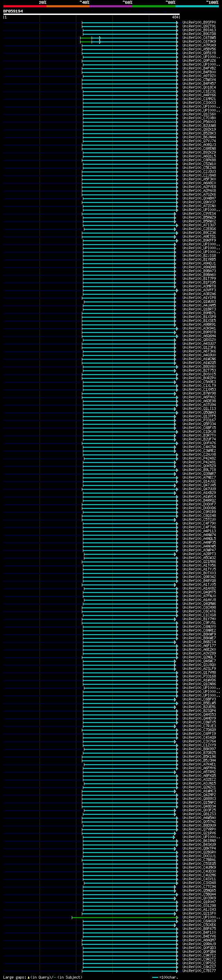Screen dimensions: 222x980
Task: Click the 'Large gaps' legend text
Action: (15, 977)
